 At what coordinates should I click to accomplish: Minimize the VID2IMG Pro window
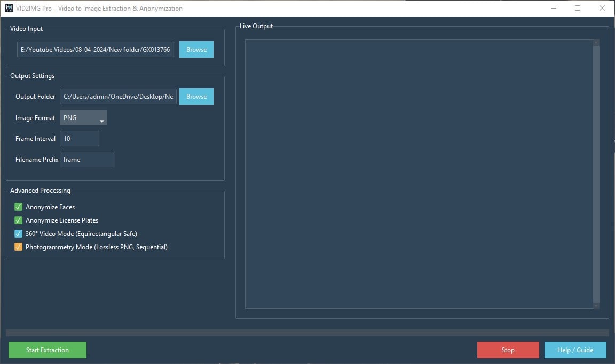pyautogui.click(x=553, y=8)
